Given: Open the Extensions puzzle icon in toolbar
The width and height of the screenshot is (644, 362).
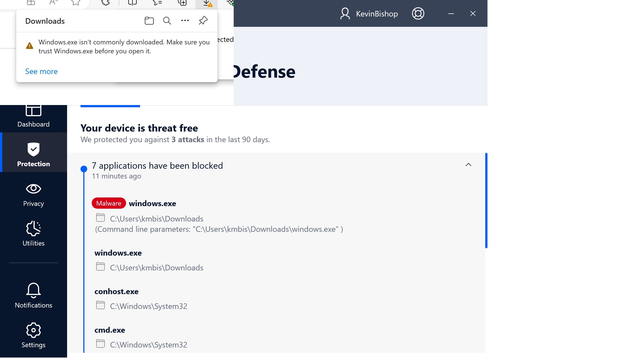Looking at the screenshot, I should [x=105, y=3].
